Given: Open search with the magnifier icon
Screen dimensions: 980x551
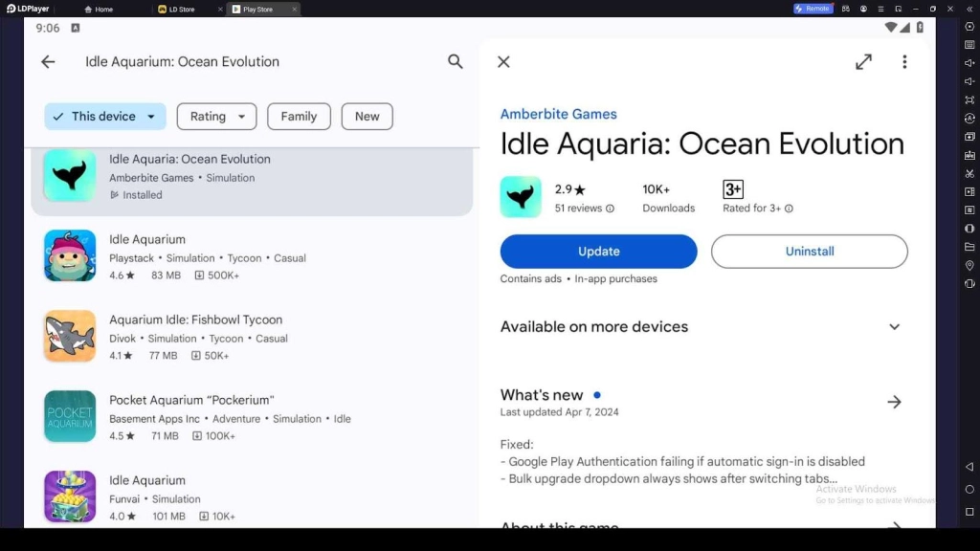Looking at the screenshot, I should point(455,61).
